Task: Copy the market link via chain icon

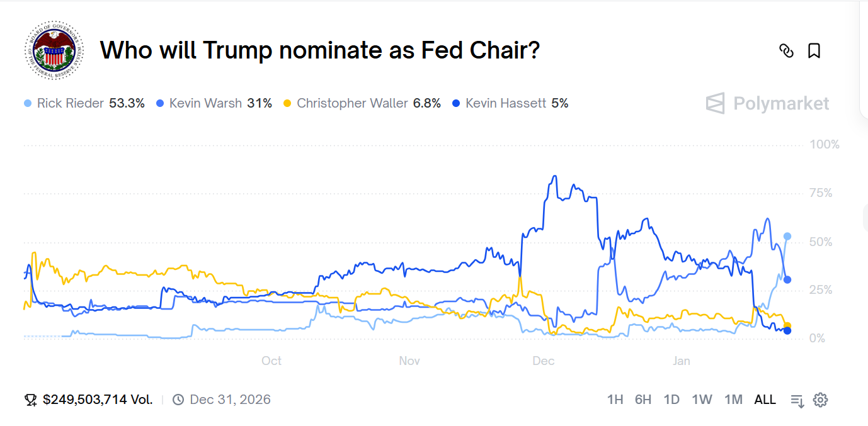Action: (x=786, y=51)
